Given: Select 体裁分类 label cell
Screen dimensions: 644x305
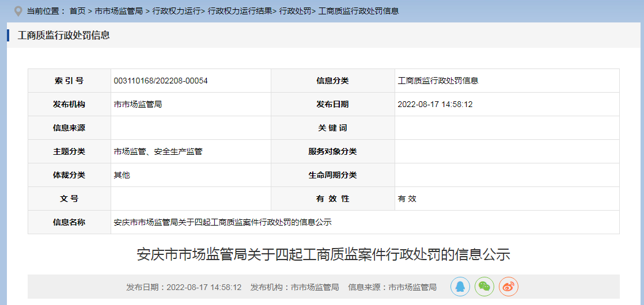Looking at the screenshot, I should tap(69, 176).
